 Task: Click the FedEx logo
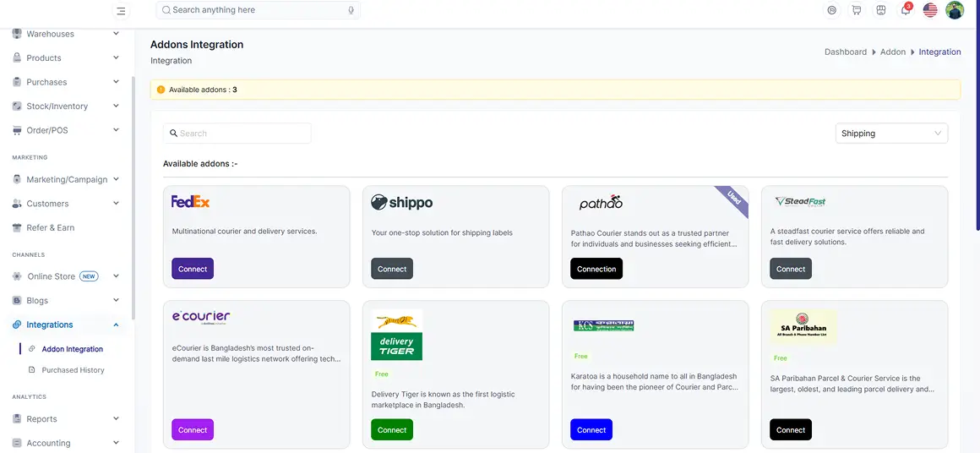tap(191, 202)
